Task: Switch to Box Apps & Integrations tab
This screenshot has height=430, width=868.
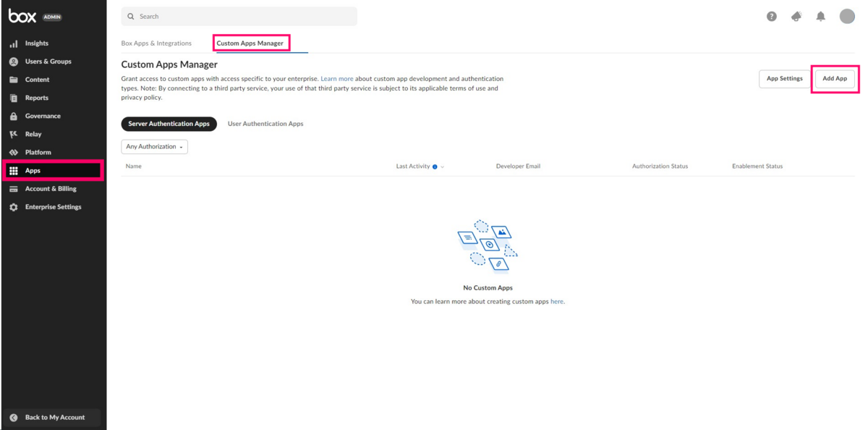Action: point(156,43)
